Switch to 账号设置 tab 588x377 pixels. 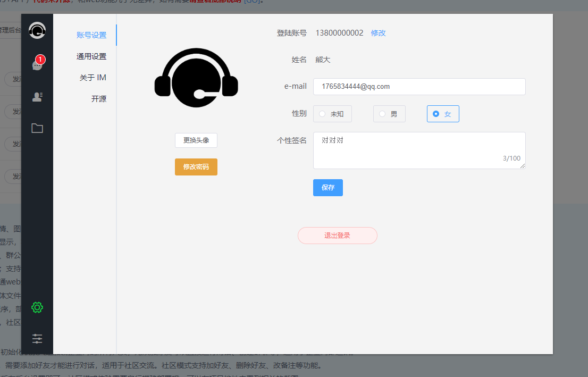pos(91,35)
